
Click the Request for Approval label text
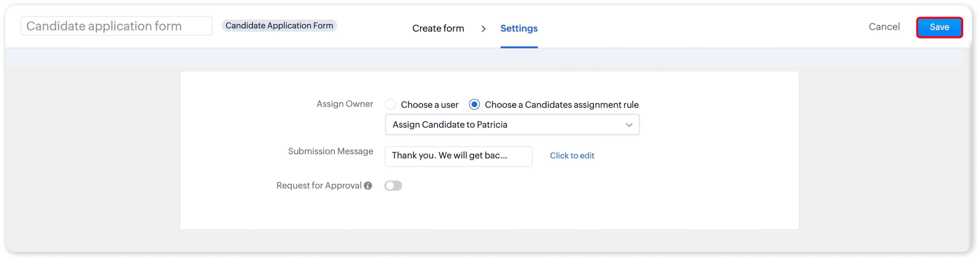coord(318,185)
